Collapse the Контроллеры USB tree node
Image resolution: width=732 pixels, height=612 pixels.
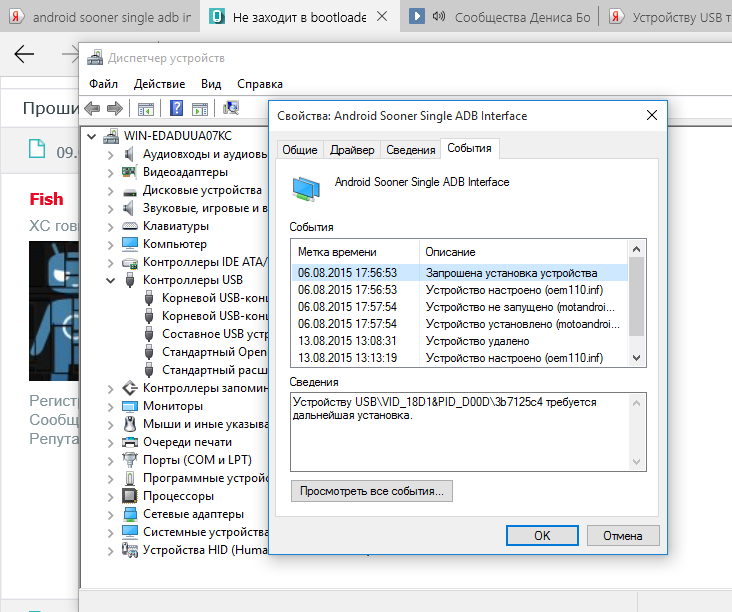point(111,281)
